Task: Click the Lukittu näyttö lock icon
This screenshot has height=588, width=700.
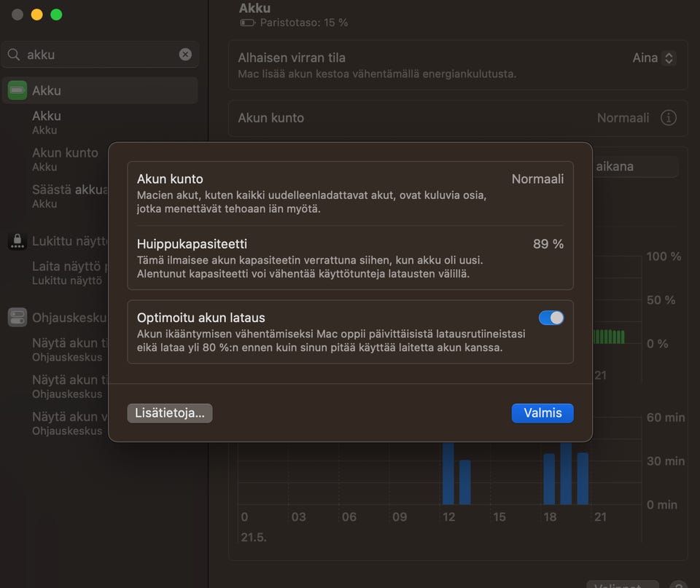Action: point(17,241)
